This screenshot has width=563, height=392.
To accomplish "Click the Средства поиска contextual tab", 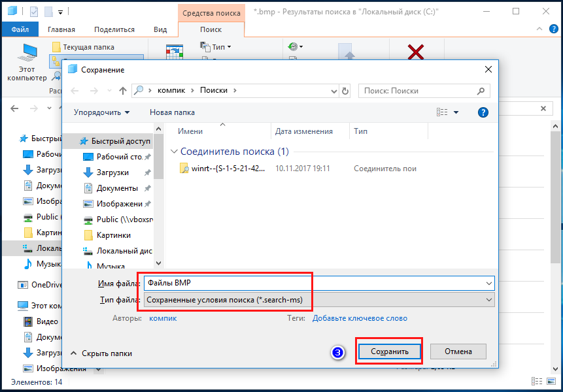I will (x=211, y=13).
